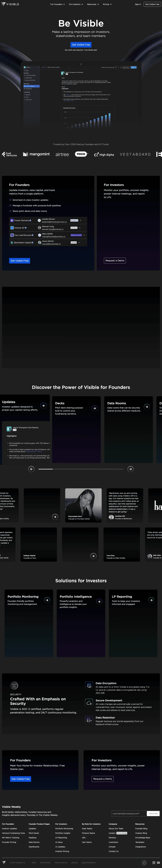The height and width of the screenshot is (868, 162).
Task: Open the GDPR link in footer bar
Action: (x=34, y=863)
